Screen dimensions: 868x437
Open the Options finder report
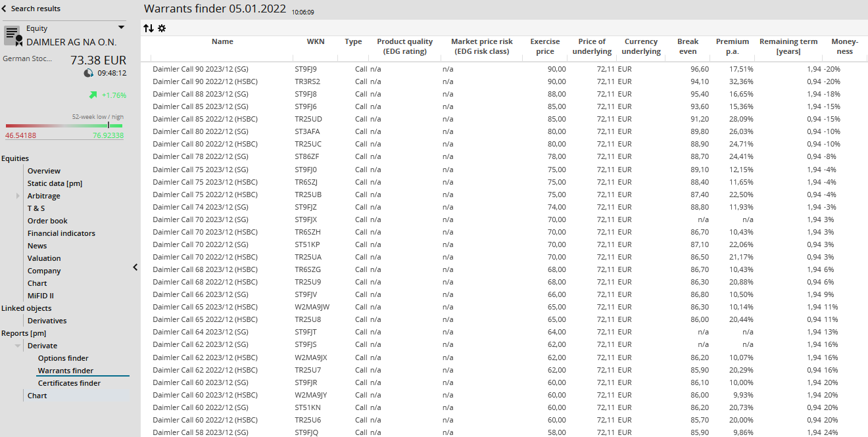(63, 358)
